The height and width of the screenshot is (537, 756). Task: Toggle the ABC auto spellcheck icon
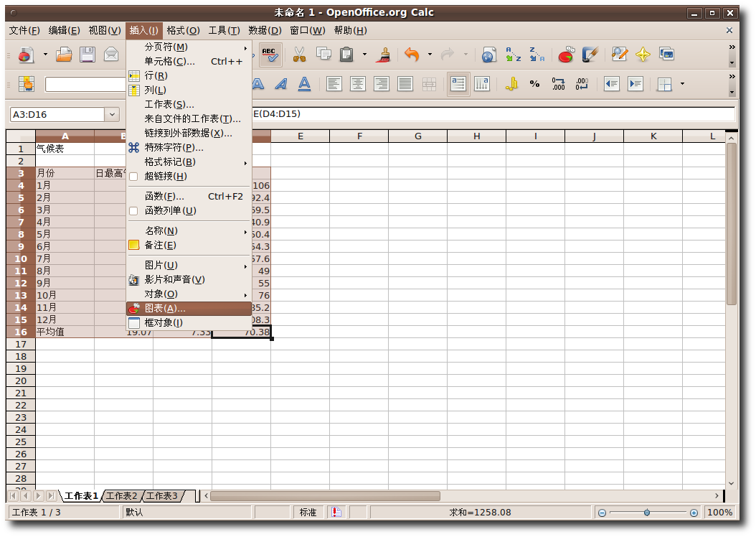(x=270, y=55)
